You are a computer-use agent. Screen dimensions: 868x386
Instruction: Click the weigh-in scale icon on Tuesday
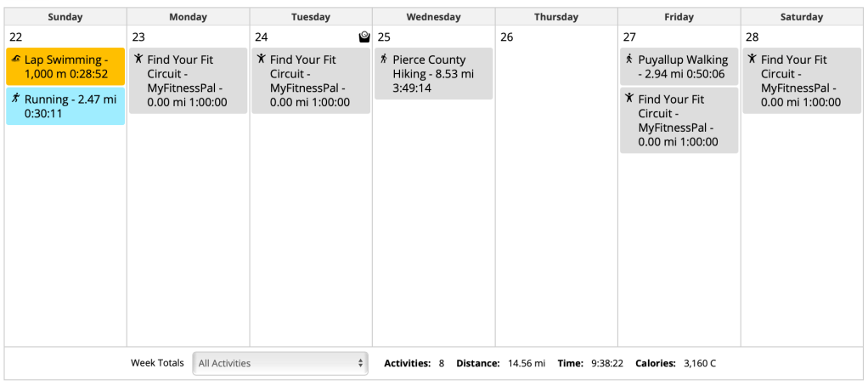coord(364,37)
